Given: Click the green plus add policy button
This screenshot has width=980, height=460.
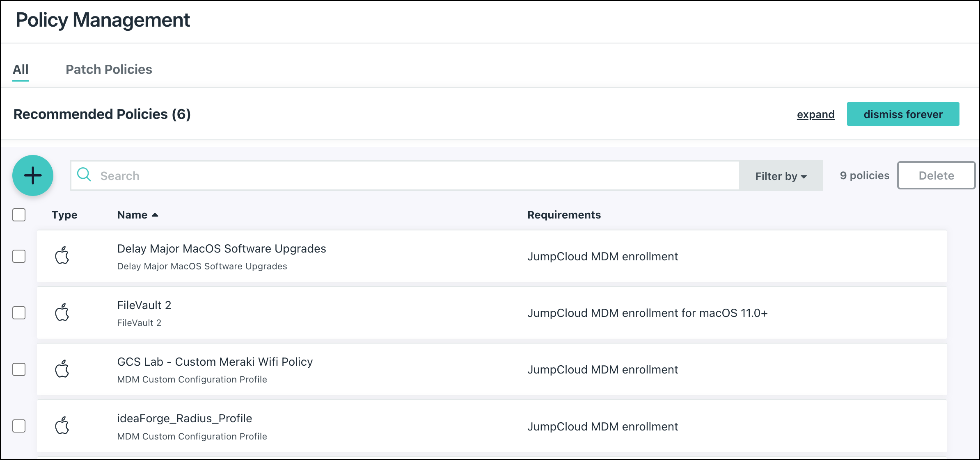Looking at the screenshot, I should pyautogui.click(x=33, y=175).
